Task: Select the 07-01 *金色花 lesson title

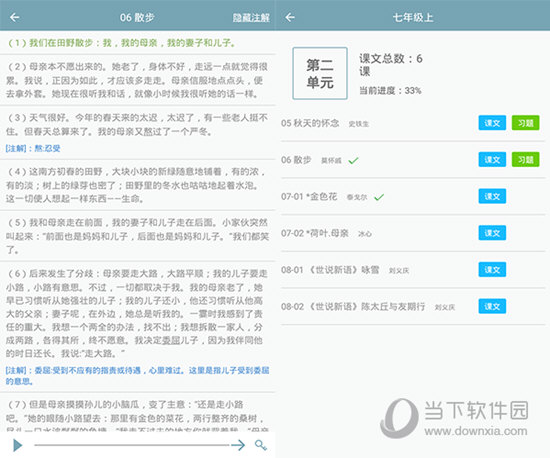Action: [x=309, y=196]
